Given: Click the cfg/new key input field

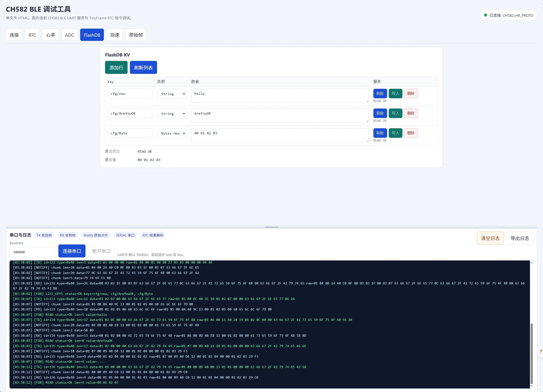Looking at the screenshot, I should (130, 94).
